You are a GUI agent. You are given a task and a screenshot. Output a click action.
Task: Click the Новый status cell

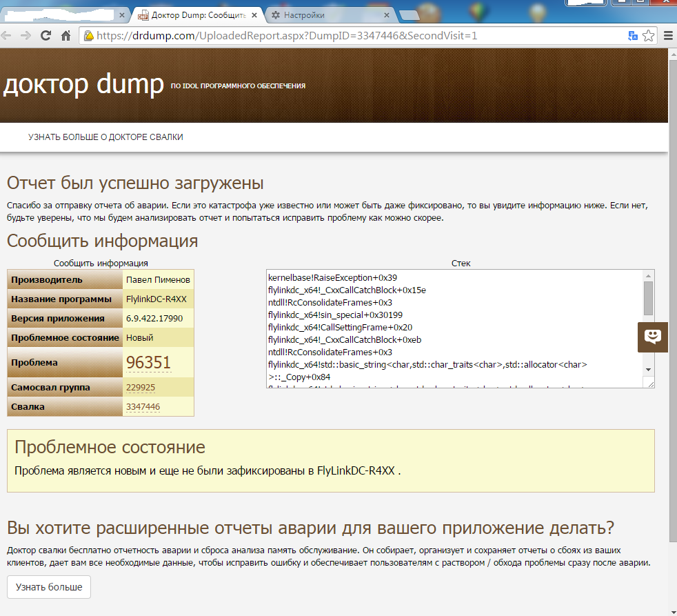(158, 337)
